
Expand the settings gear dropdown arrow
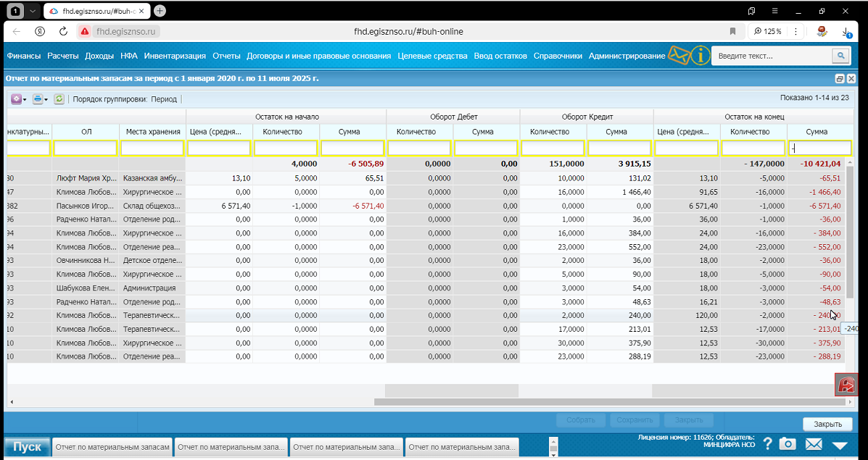click(x=25, y=99)
